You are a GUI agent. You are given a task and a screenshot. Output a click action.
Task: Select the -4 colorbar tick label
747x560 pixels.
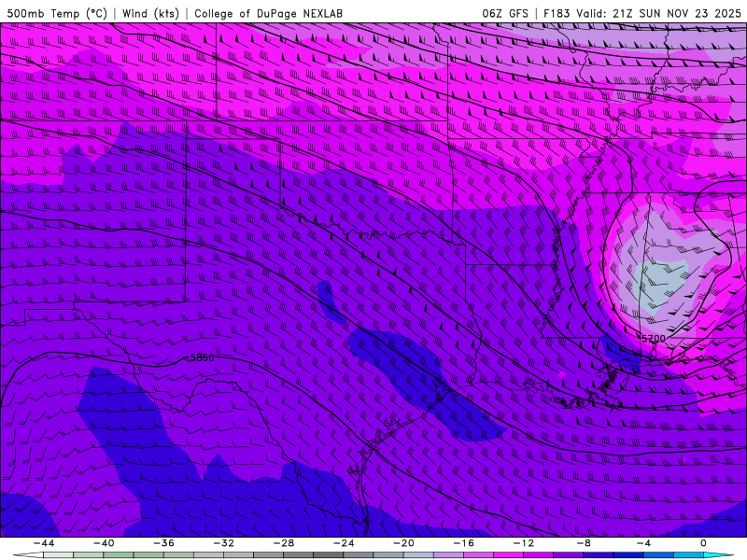pyautogui.click(x=643, y=543)
